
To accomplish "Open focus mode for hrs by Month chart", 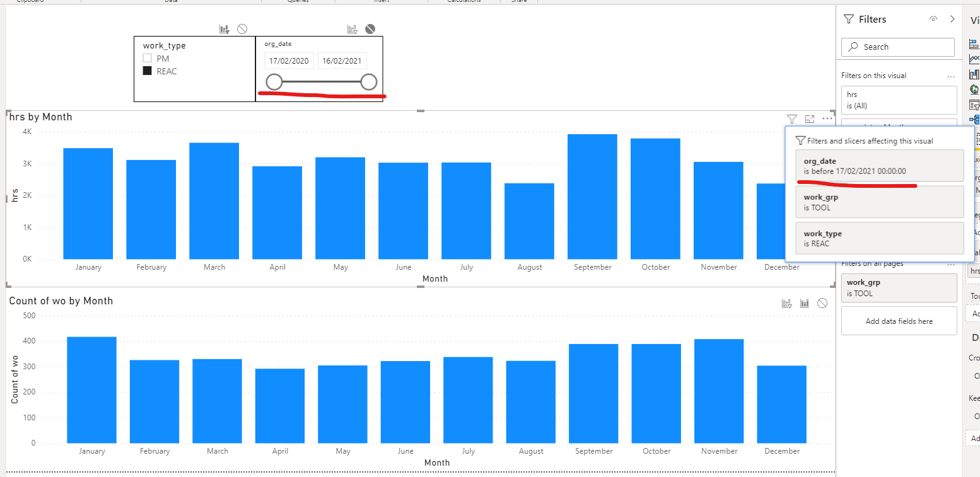I will coord(810,118).
